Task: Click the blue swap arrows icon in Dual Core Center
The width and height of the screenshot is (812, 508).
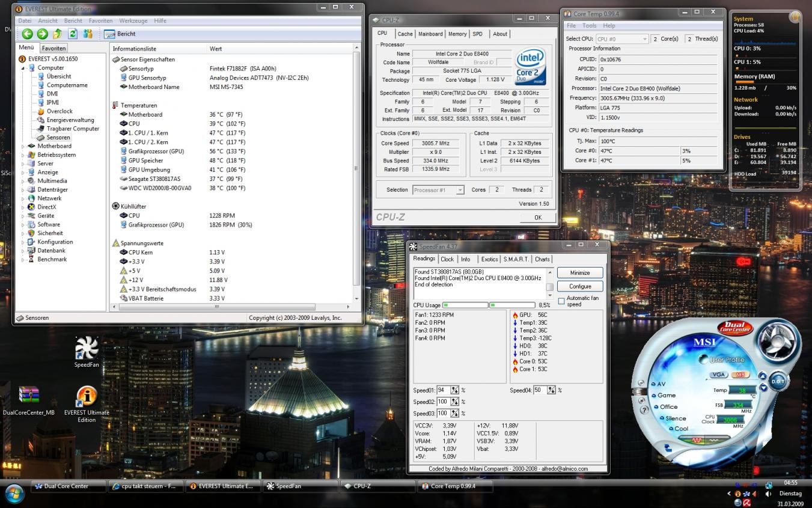Action: pyautogui.click(x=668, y=447)
